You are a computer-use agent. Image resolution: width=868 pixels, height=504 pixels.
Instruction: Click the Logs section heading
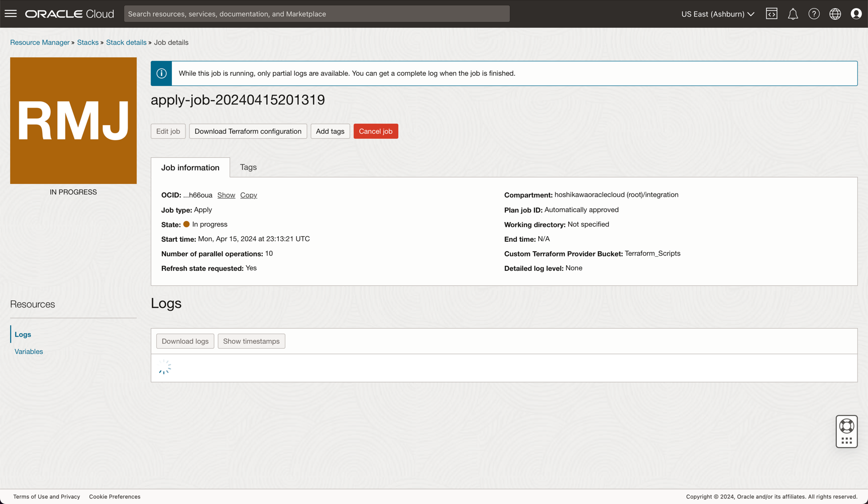click(x=166, y=304)
